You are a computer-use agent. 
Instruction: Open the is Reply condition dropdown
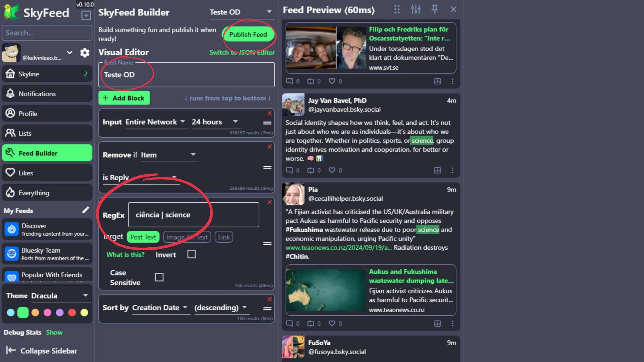click(141, 177)
